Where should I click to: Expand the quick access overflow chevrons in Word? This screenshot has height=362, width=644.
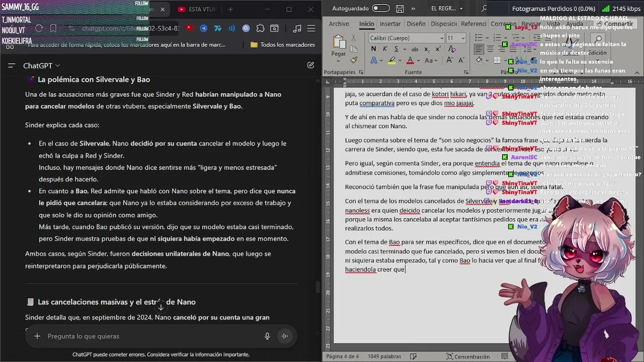click(414, 9)
